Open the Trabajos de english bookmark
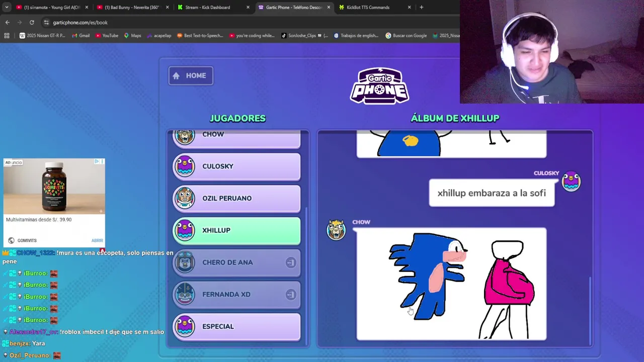 pyautogui.click(x=356, y=36)
